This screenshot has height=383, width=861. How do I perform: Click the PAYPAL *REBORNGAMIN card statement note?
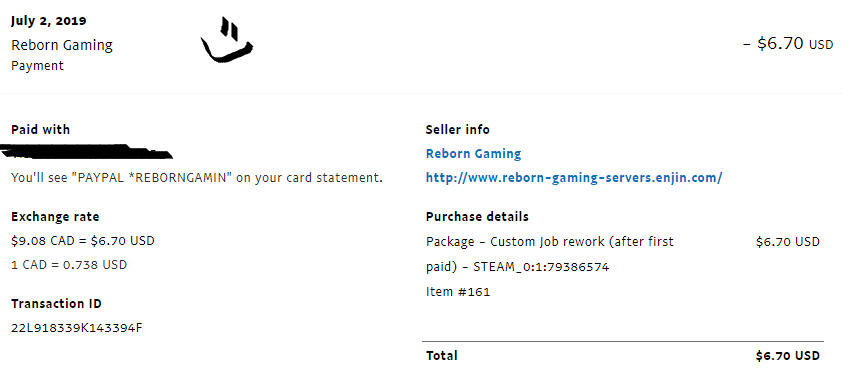tap(197, 178)
